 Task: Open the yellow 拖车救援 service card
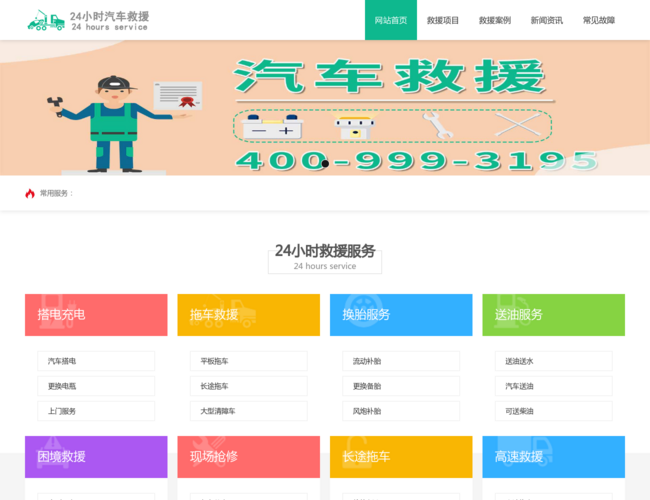[249, 315]
